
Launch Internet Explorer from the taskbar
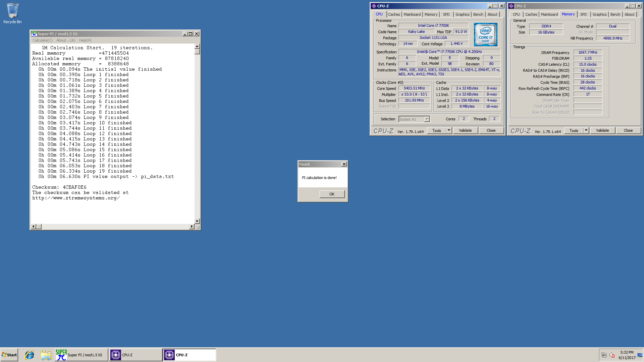(x=30, y=355)
